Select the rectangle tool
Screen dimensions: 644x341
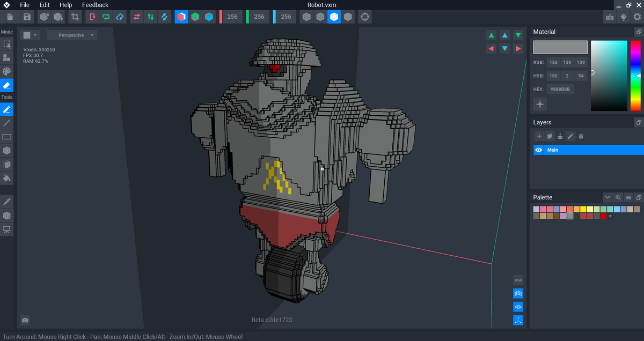[x=7, y=137]
